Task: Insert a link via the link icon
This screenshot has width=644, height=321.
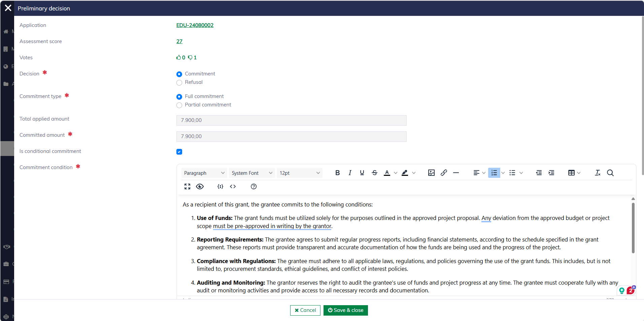Action: click(x=444, y=173)
